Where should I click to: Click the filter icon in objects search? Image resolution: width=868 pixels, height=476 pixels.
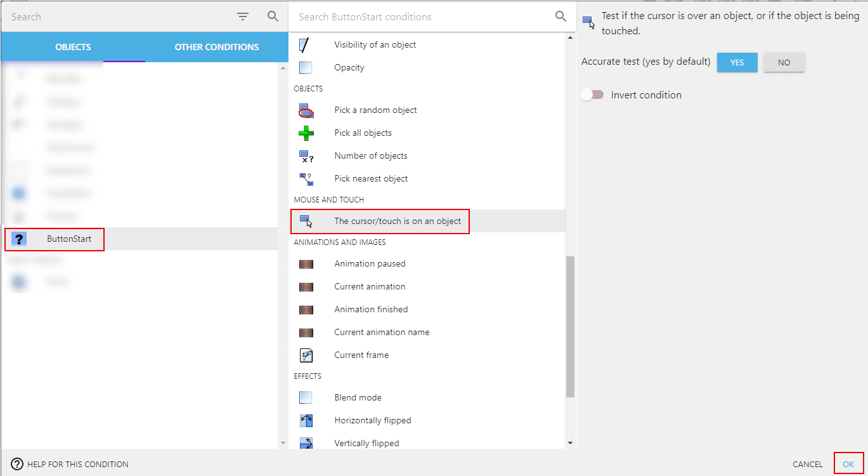click(243, 17)
